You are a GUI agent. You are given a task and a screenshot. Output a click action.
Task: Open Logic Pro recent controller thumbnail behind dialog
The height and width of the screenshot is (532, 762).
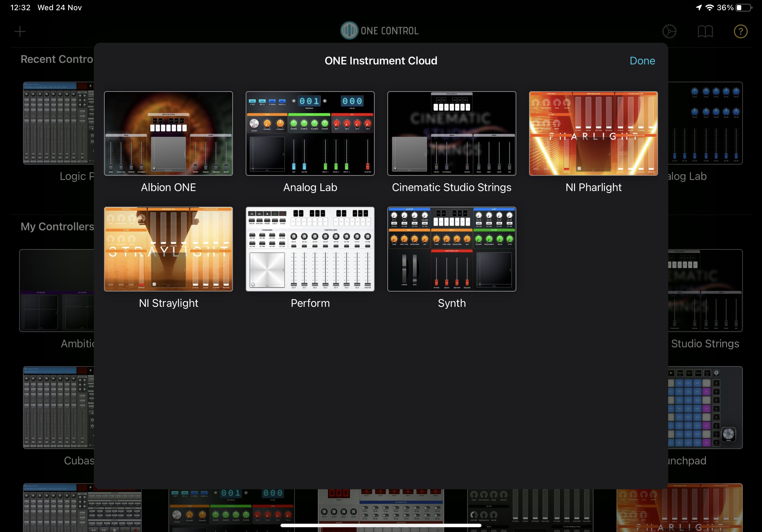(x=58, y=123)
